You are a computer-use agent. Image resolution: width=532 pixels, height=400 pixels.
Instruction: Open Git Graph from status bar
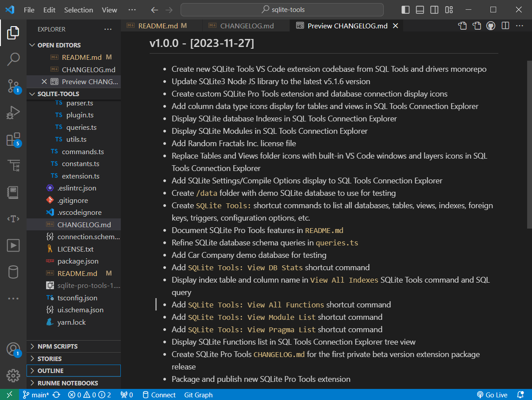(198, 395)
